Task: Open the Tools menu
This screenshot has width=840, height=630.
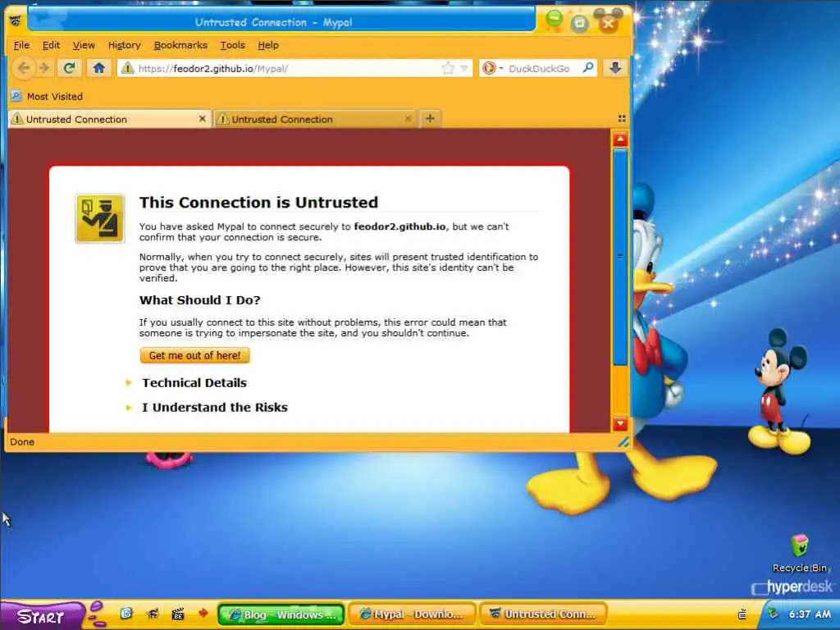Action: click(x=232, y=45)
